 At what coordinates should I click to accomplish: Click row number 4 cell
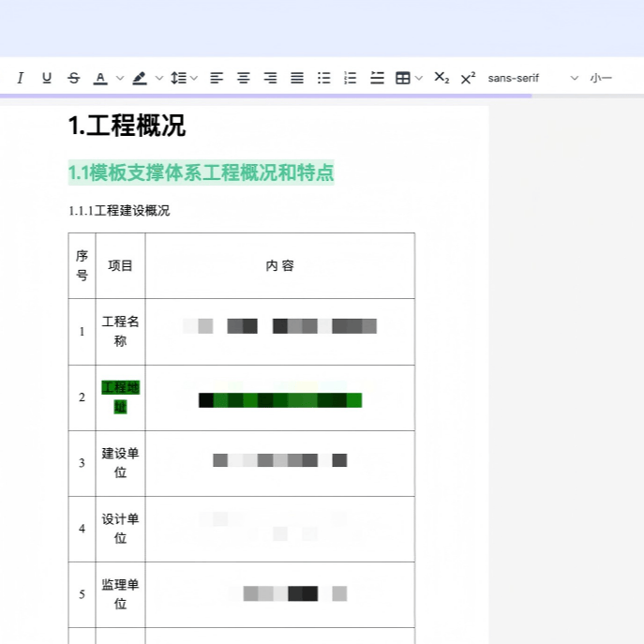click(x=82, y=529)
